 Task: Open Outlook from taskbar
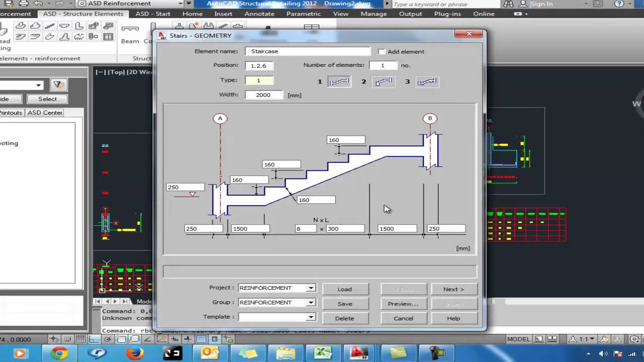(209, 353)
